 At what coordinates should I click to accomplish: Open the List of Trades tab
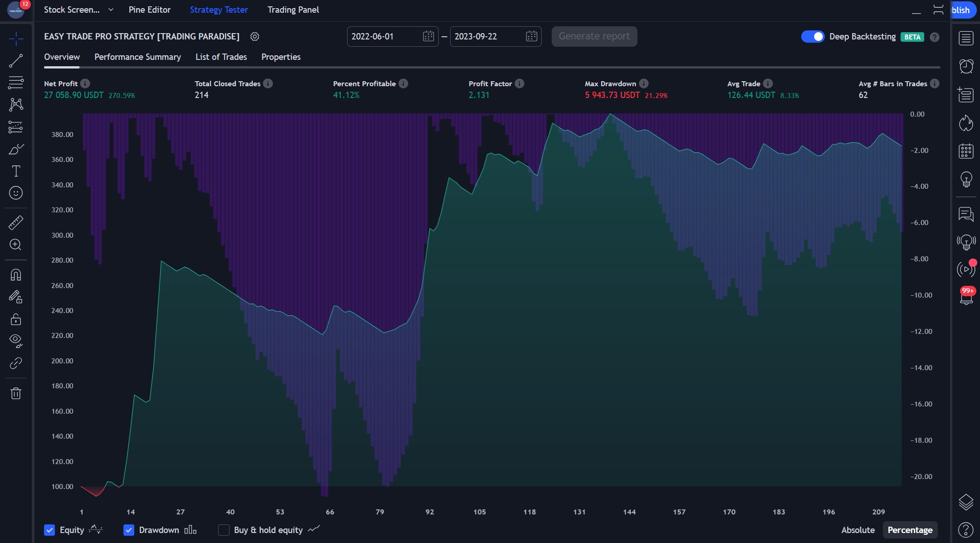(x=221, y=57)
